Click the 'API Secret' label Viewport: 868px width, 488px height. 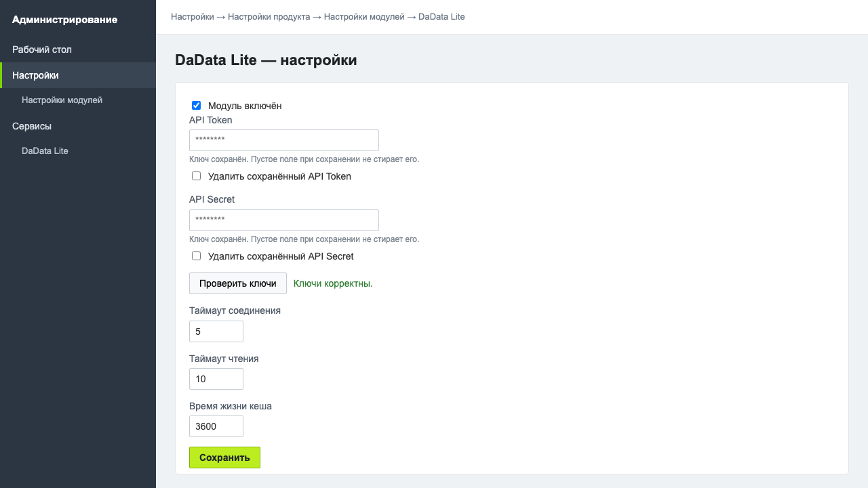click(212, 200)
